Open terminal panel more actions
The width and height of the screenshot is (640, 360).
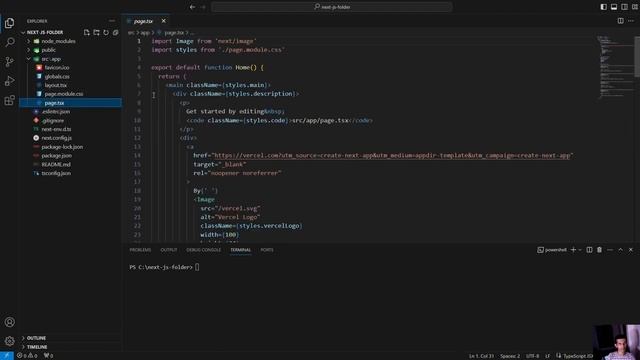610,250
